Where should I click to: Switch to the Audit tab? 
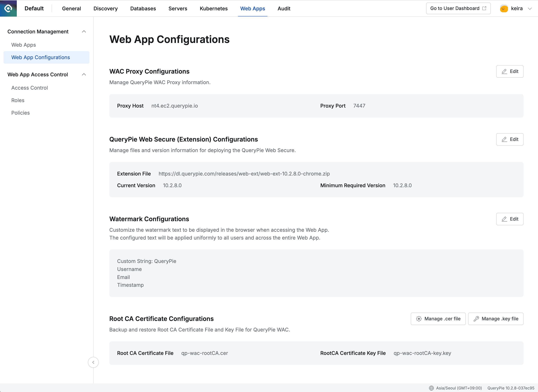tap(284, 8)
